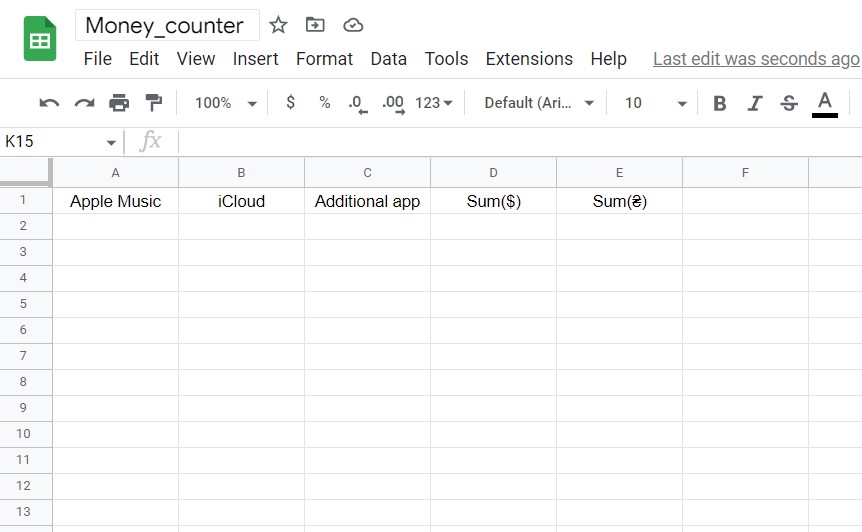Open the Tools menu
Viewport: 862px width, 532px height.
(446, 59)
